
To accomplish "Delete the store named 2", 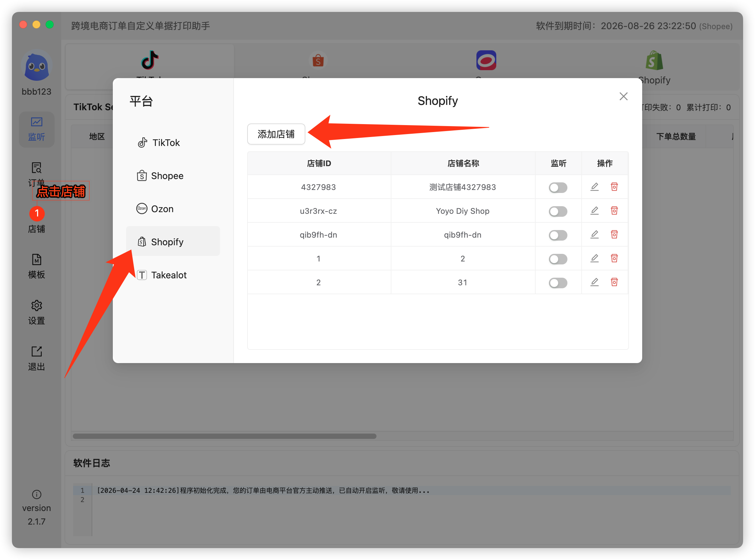I will click(614, 258).
